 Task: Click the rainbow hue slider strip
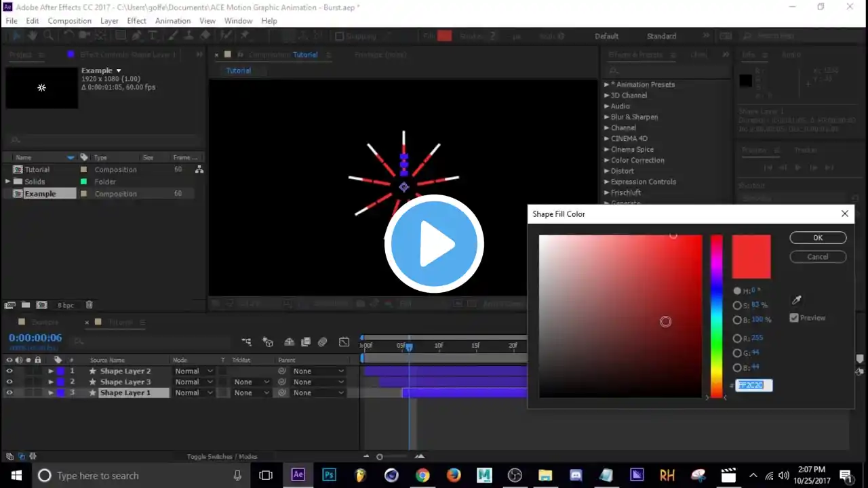tap(716, 315)
